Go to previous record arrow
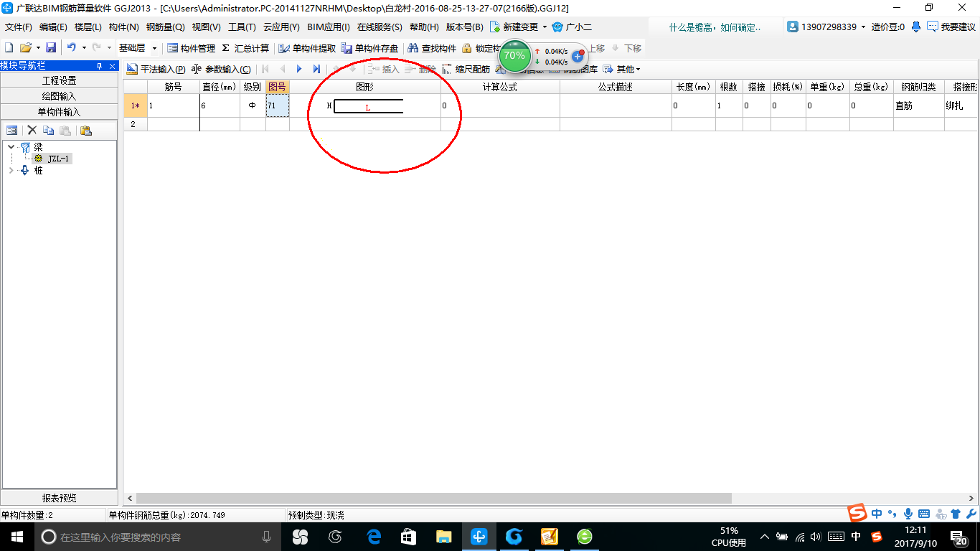The image size is (980, 551). click(x=282, y=69)
